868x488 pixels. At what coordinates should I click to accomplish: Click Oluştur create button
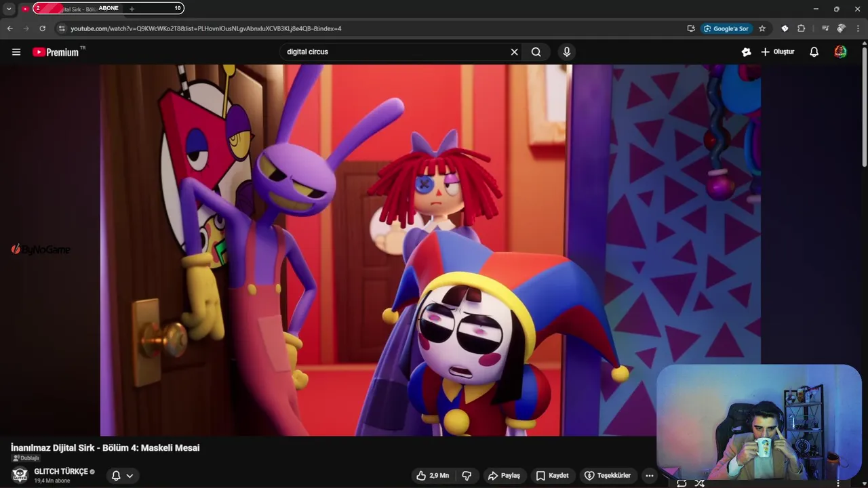click(778, 52)
